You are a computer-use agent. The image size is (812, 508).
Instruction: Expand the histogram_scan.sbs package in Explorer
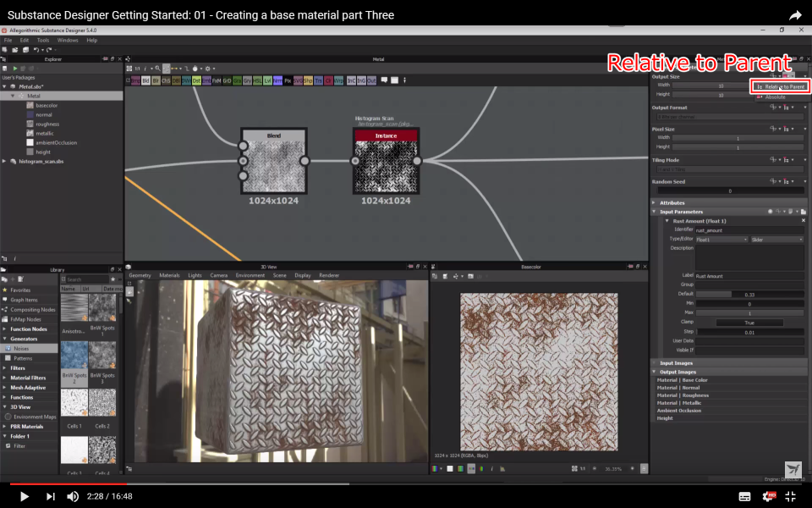(x=5, y=161)
